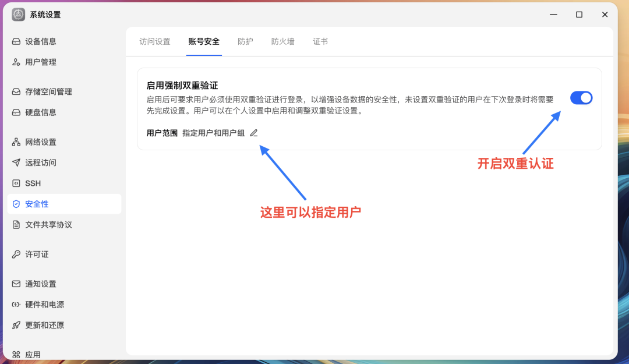Open 存储空间管理 settings
This screenshot has height=364, width=629.
coord(64,92)
